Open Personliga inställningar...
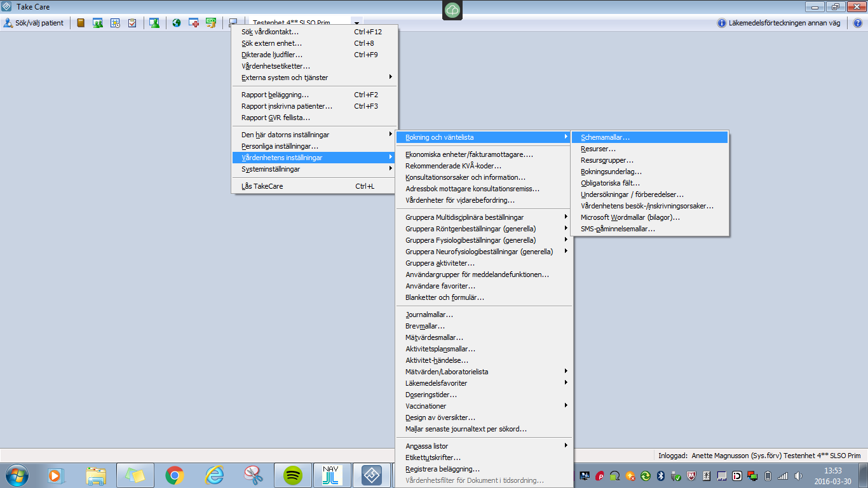This screenshot has width=868, height=488. coord(315,146)
